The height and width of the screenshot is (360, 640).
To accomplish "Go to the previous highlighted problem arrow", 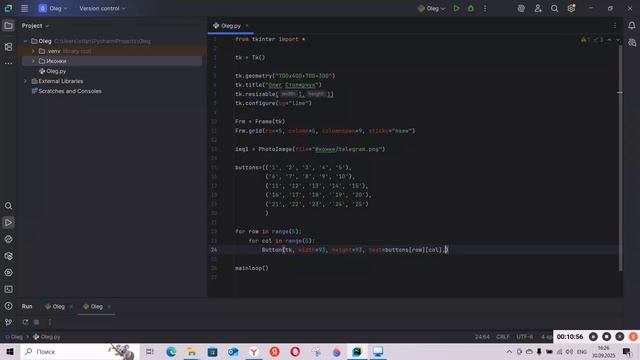I will coord(609,40).
